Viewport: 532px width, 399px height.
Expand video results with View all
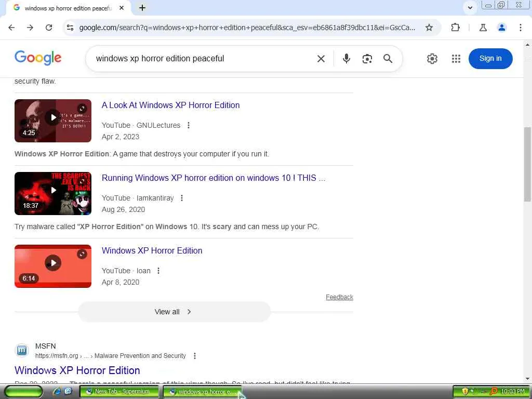pos(174,312)
